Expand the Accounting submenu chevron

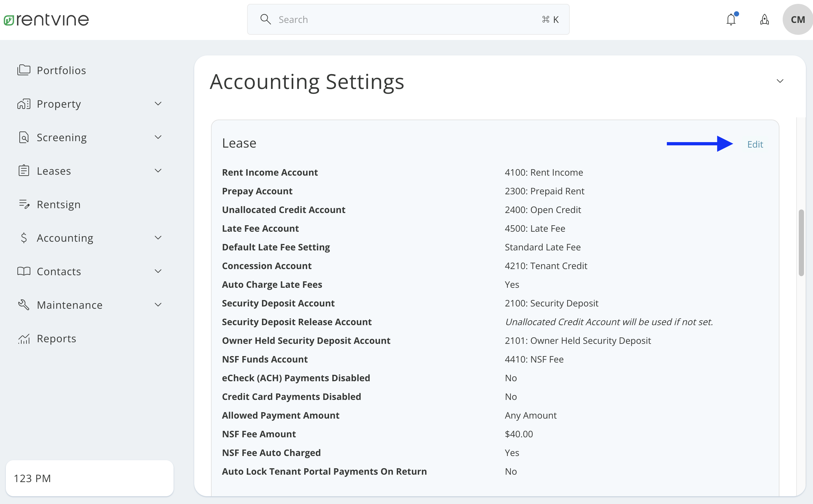tap(158, 237)
